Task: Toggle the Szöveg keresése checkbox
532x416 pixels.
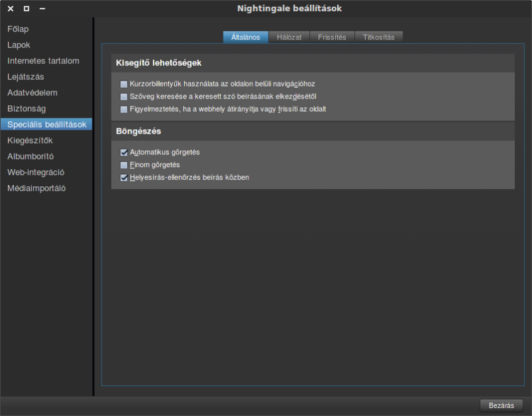Action: (124, 97)
